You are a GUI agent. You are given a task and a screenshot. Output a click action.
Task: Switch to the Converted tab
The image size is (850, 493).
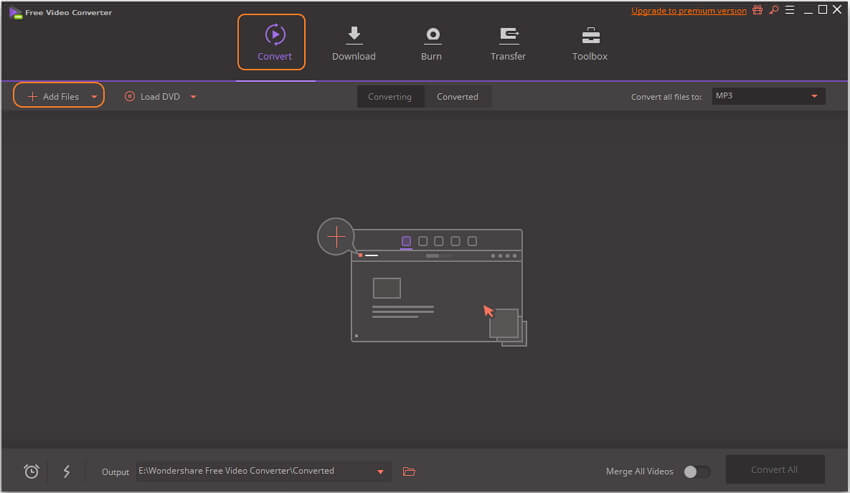[x=457, y=97]
